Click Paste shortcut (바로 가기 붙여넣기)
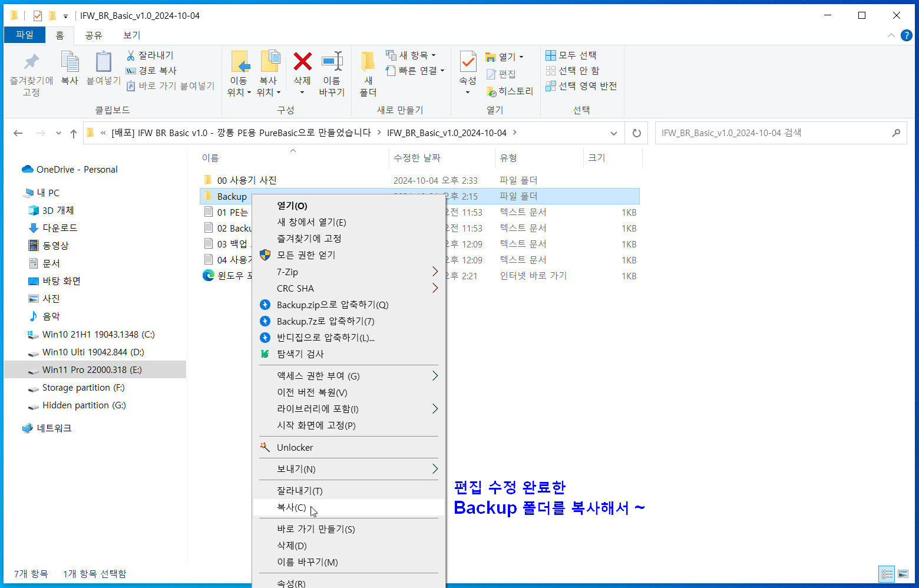919x588 pixels. [171, 86]
